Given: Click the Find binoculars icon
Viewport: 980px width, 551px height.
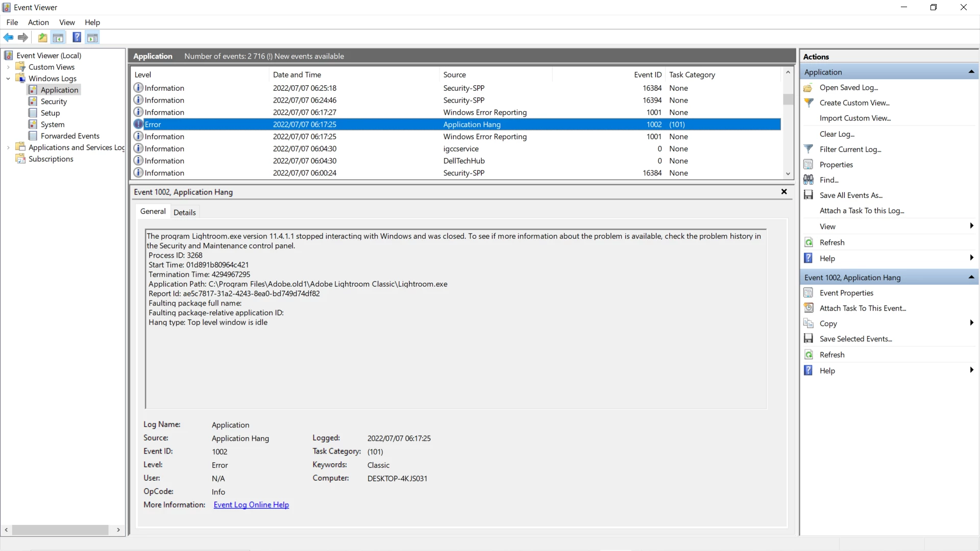Looking at the screenshot, I should point(808,180).
